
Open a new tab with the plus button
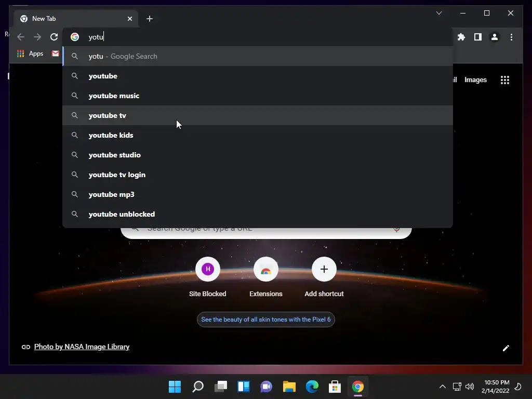[150, 19]
